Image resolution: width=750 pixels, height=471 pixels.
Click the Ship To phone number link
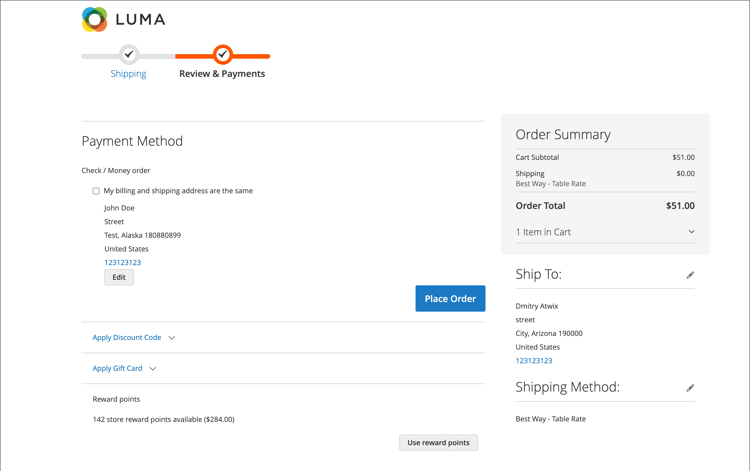tap(534, 361)
